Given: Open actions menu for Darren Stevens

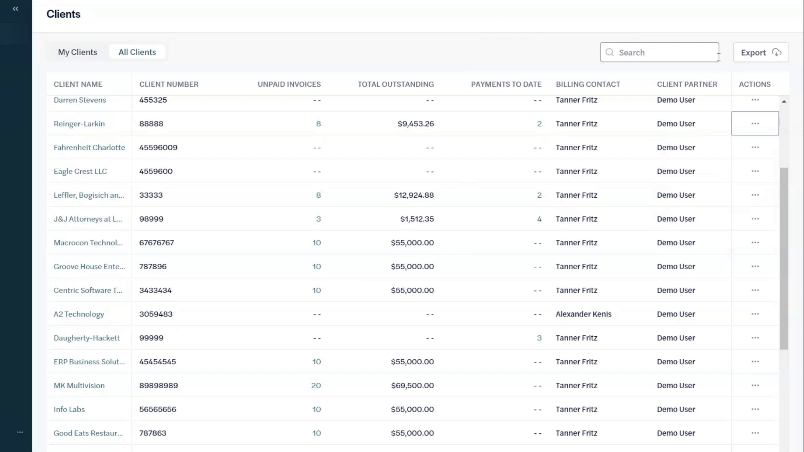Looking at the screenshot, I should pos(755,100).
